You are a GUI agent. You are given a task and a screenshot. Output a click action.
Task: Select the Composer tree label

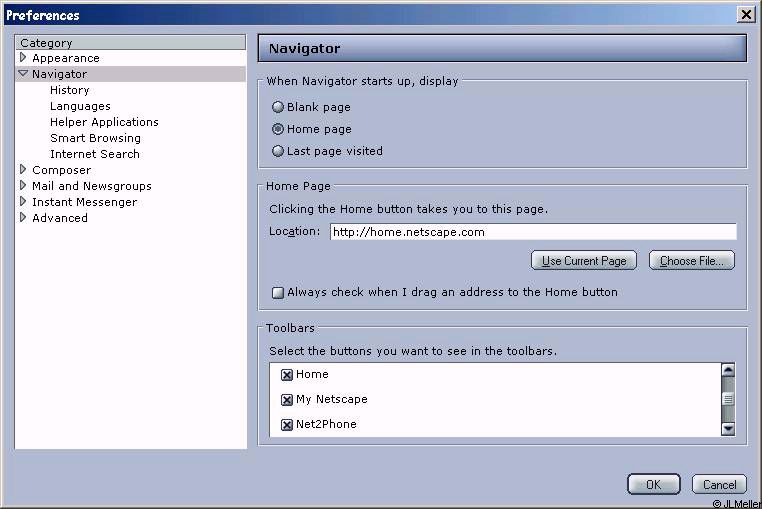point(61,170)
